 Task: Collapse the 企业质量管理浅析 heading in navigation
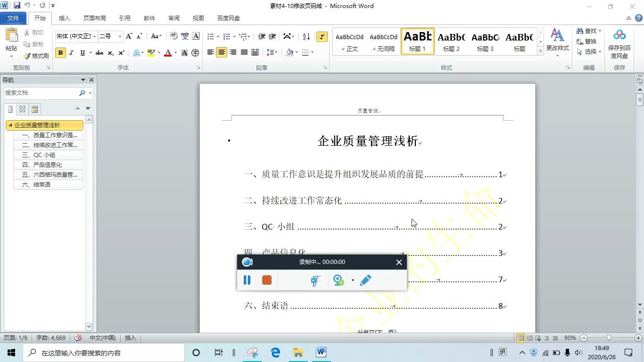tap(10, 125)
